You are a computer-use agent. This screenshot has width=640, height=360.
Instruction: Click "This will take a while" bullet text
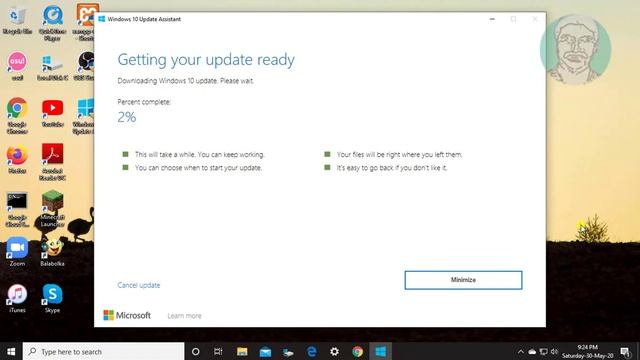tap(200, 154)
